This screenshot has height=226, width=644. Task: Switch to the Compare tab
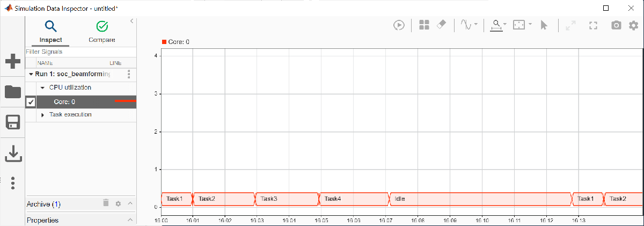(x=101, y=32)
